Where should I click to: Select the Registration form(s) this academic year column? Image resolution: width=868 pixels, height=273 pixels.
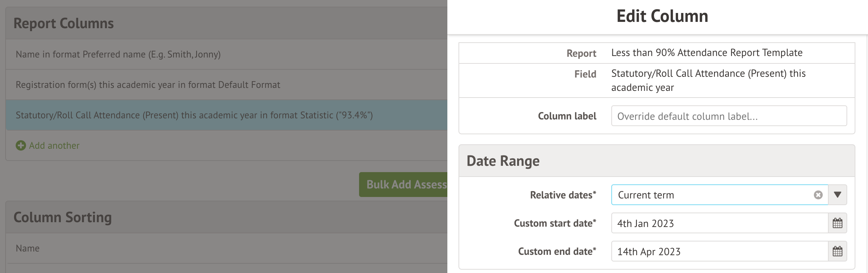(148, 85)
